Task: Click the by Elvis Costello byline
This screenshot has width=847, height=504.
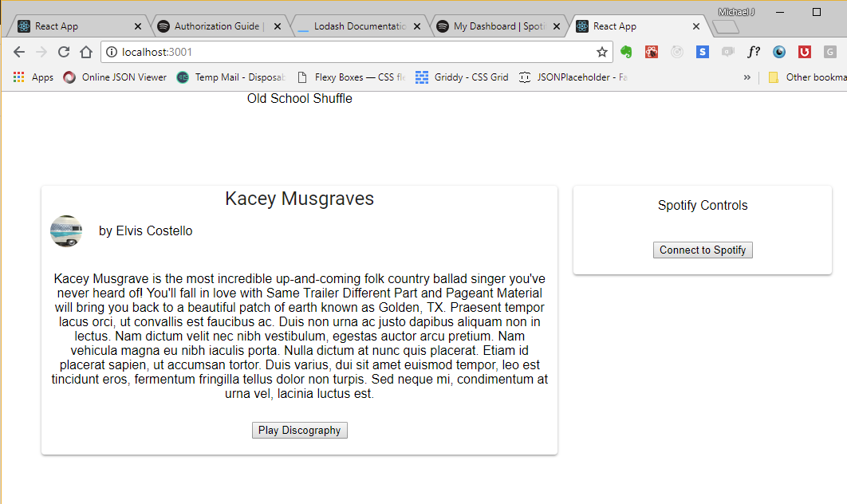Action: pyautogui.click(x=145, y=230)
